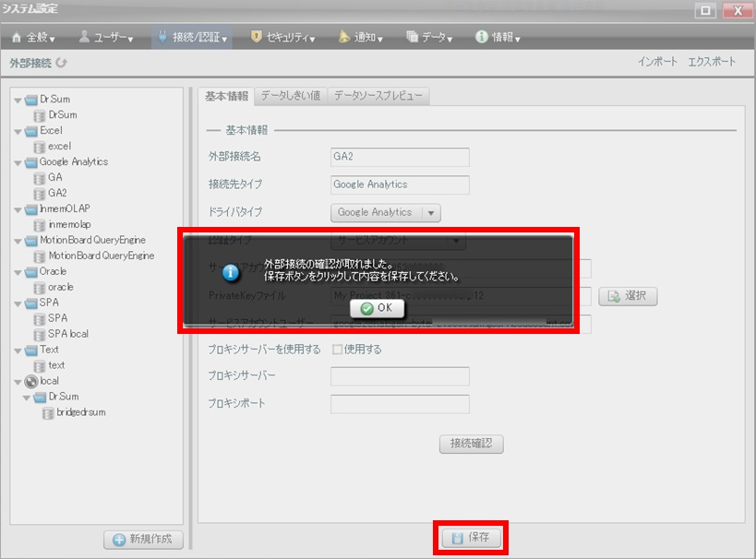Open the ドライバタイプ dropdown
The image size is (756, 559).
385,212
